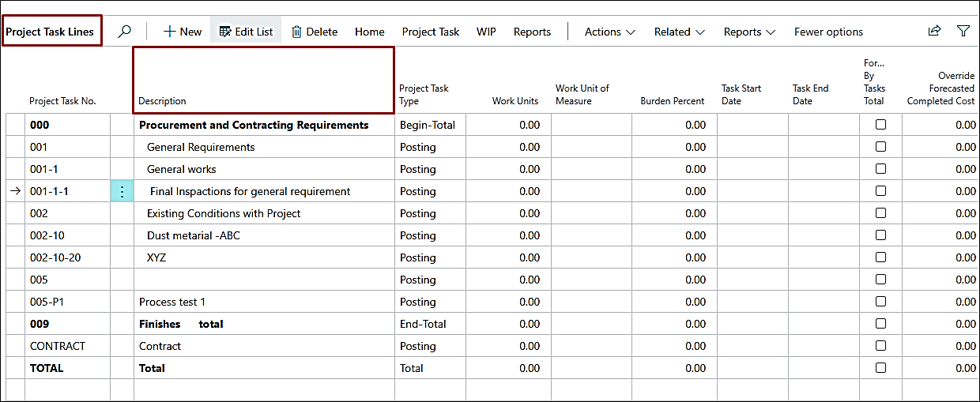Click Fewer options
980x402 pixels.
[828, 32]
